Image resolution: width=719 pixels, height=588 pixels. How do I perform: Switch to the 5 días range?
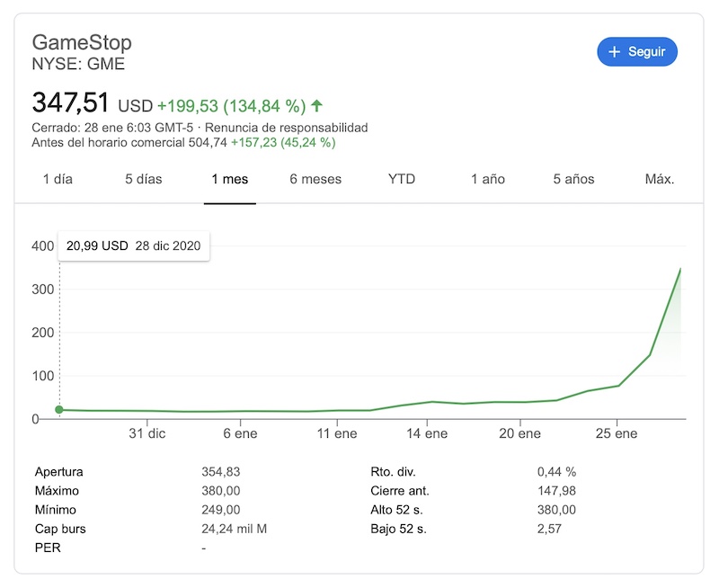click(144, 179)
